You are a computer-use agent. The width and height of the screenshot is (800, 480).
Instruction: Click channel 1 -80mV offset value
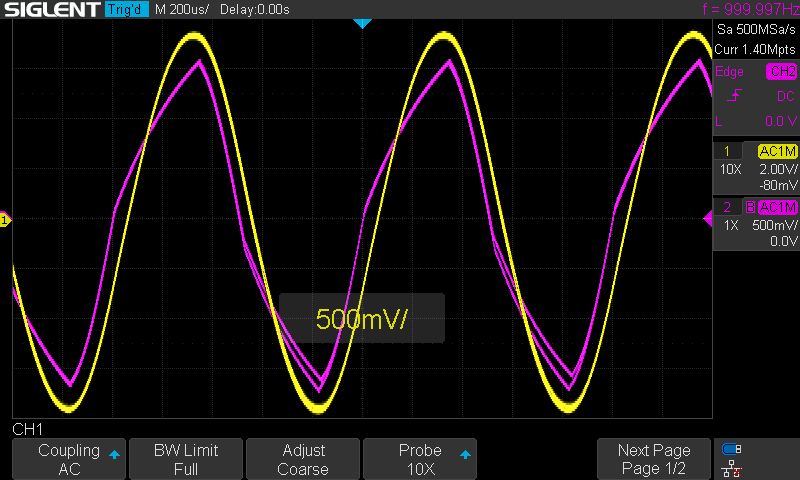(779, 185)
